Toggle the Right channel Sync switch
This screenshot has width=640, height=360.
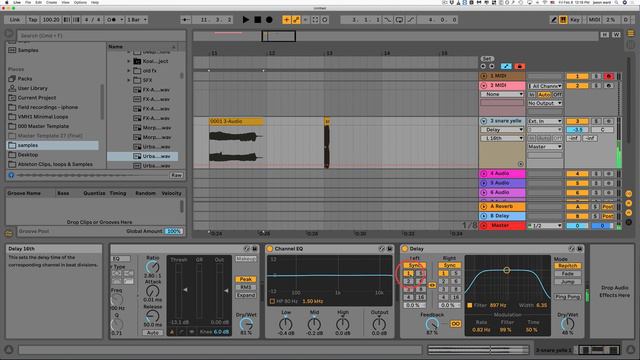point(449,265)
